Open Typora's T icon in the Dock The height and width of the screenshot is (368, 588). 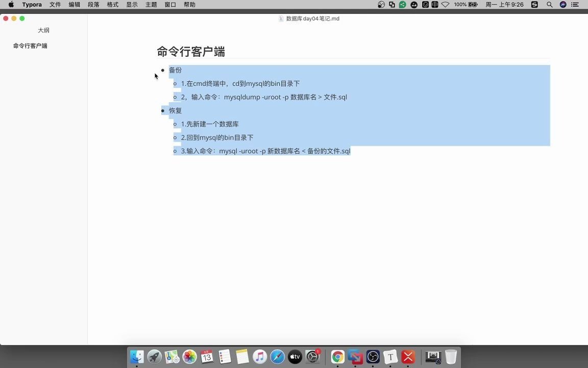click(x=390, y=357)
